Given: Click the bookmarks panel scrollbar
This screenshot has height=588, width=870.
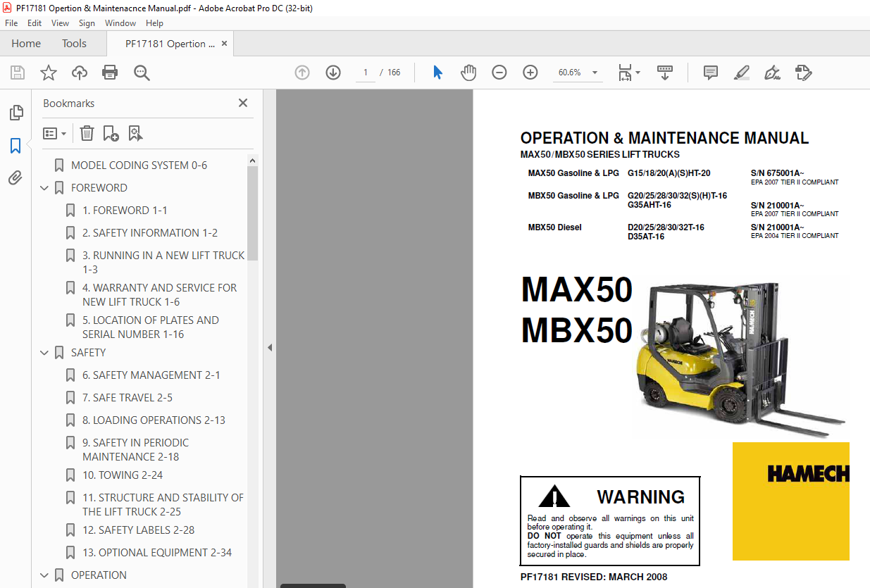Looking at the screenshot, I should coord(253,213).
